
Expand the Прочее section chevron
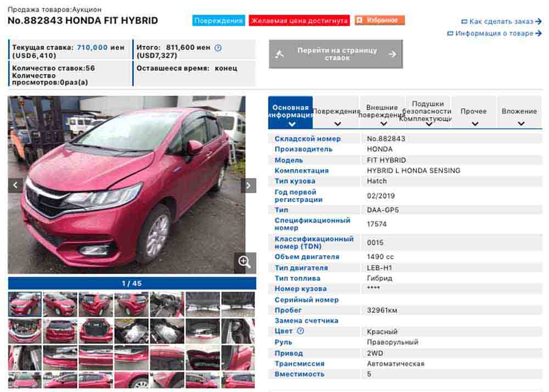(475, 124)
